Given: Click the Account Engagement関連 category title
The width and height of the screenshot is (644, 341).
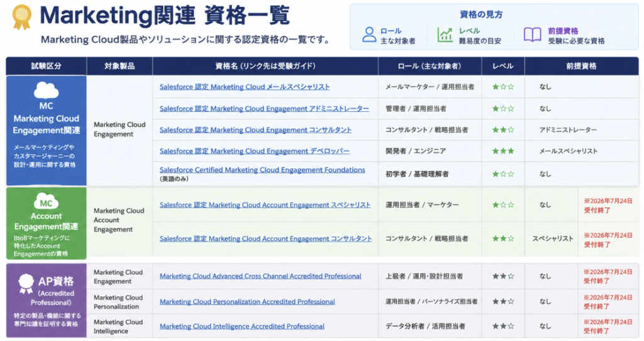Looking at the screenshot, I should coord(46,221).
